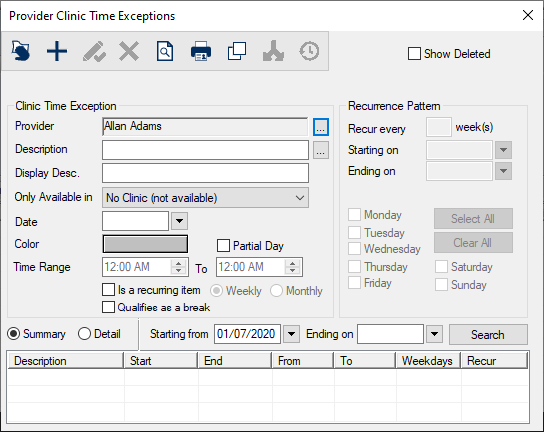Click the time range start spinner
This screenshot has height=432, width=544.
coord(178,267)
